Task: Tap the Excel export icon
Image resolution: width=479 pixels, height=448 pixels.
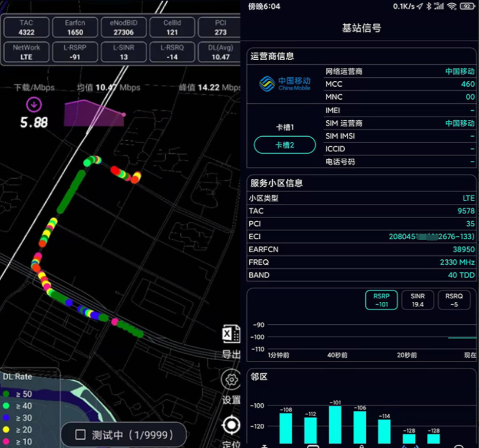Action: [x=231, y=334]
